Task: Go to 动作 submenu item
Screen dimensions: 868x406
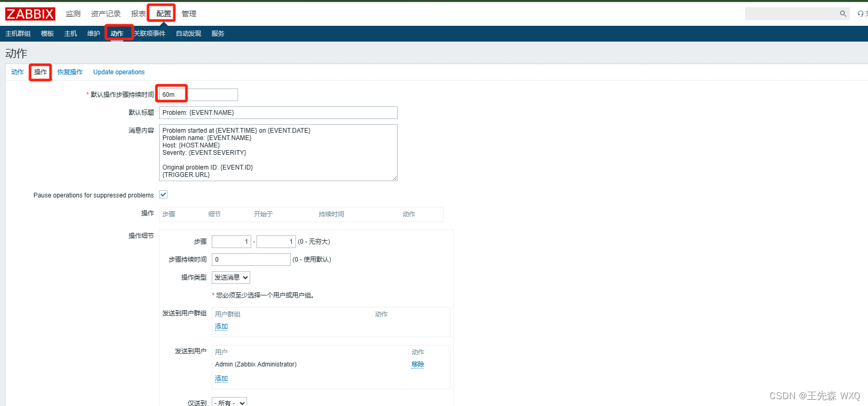Action: pos(117,34)
